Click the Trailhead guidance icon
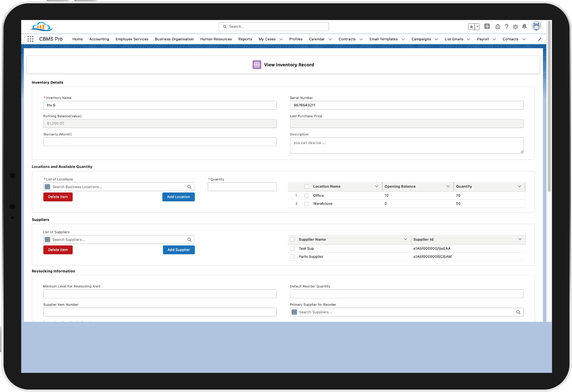Screen dimensions: 572x392 point(498,27)
